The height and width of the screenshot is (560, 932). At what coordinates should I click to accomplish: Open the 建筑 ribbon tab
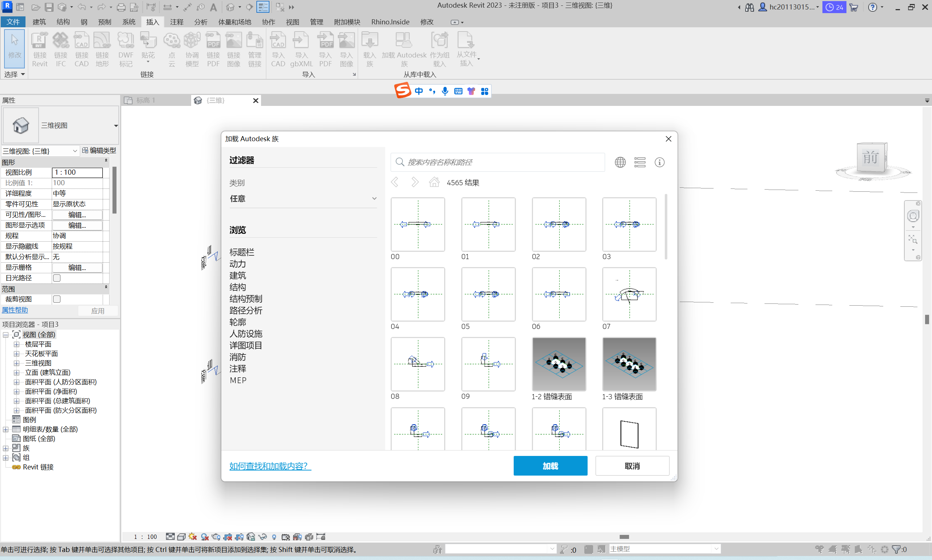pos(39,22)
